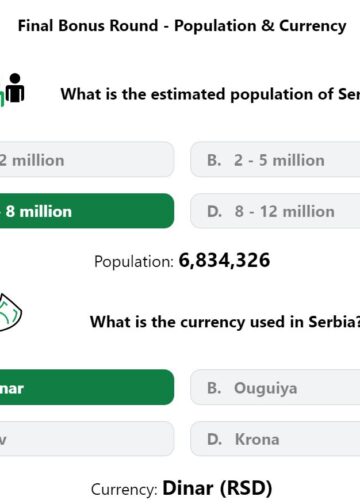Screen dimensions: 360x504
Task: Select answer B. Ouguiya
Action: tap(275, 387)
